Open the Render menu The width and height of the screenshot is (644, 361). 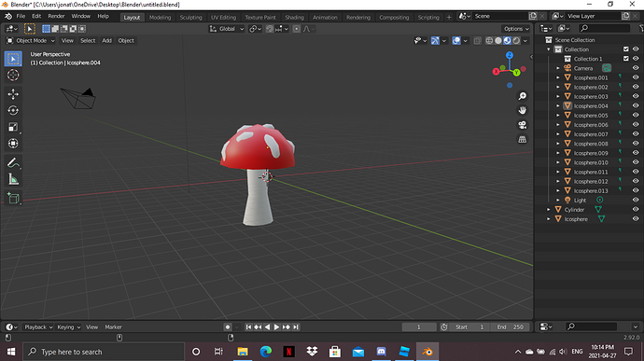[56, 17]
